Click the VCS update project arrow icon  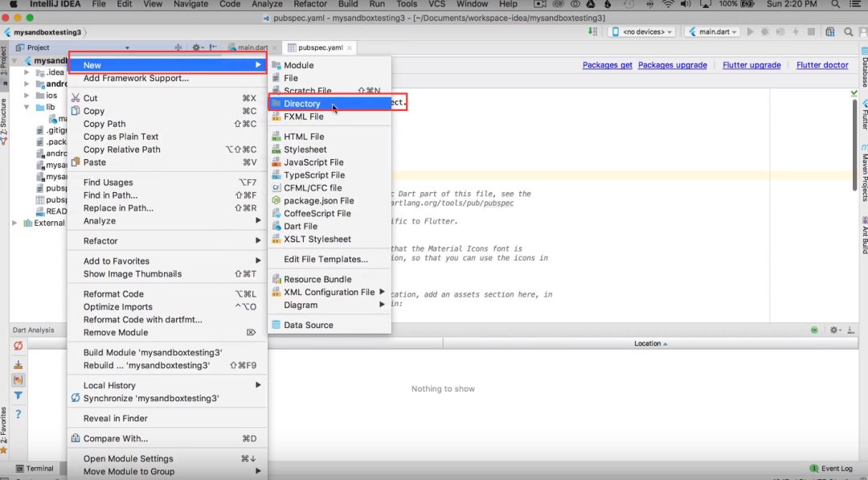tap(593, 32)
